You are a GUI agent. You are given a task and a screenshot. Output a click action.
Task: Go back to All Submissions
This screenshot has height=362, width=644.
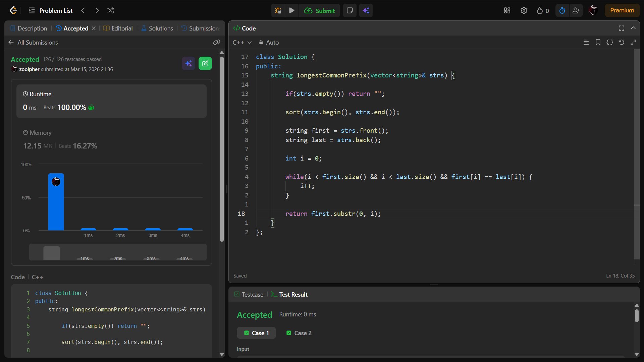(33, 42)
